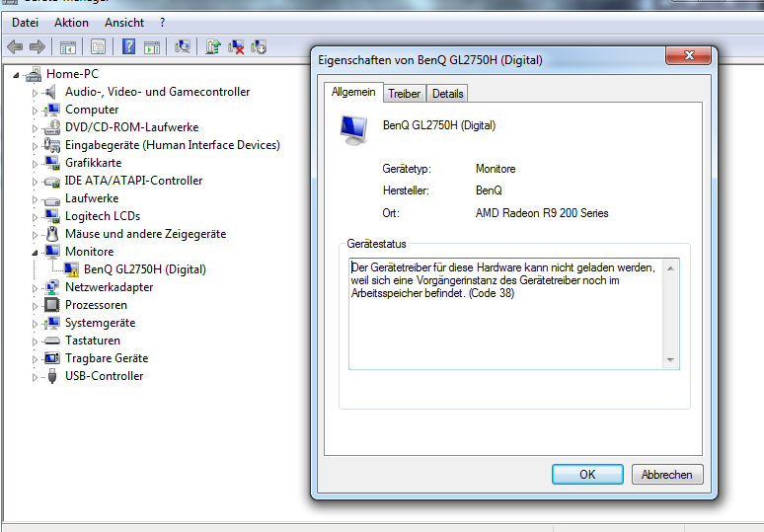Click the IDE ATA/ATAPI-Controller icon

(51, 182)
